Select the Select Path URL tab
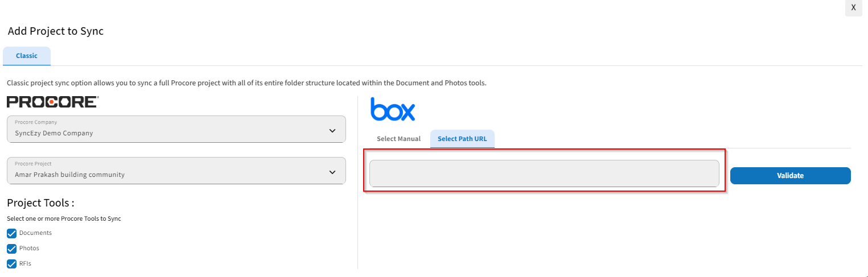The height and width of the screenshot is (277, 868). pos(462,139)
